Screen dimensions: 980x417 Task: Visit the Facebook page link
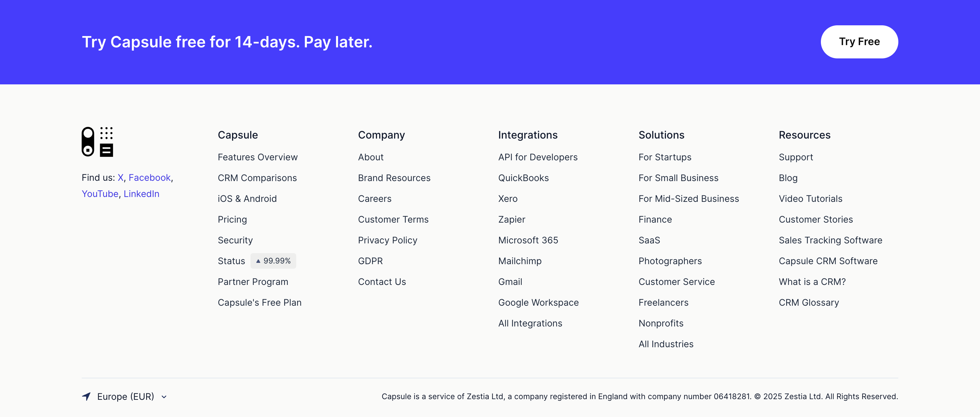(149, 178)
